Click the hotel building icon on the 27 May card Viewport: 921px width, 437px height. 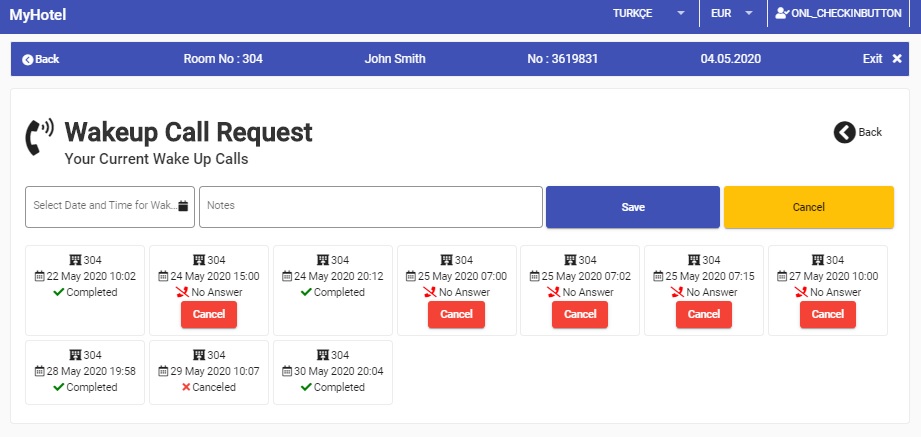(818, 260)
